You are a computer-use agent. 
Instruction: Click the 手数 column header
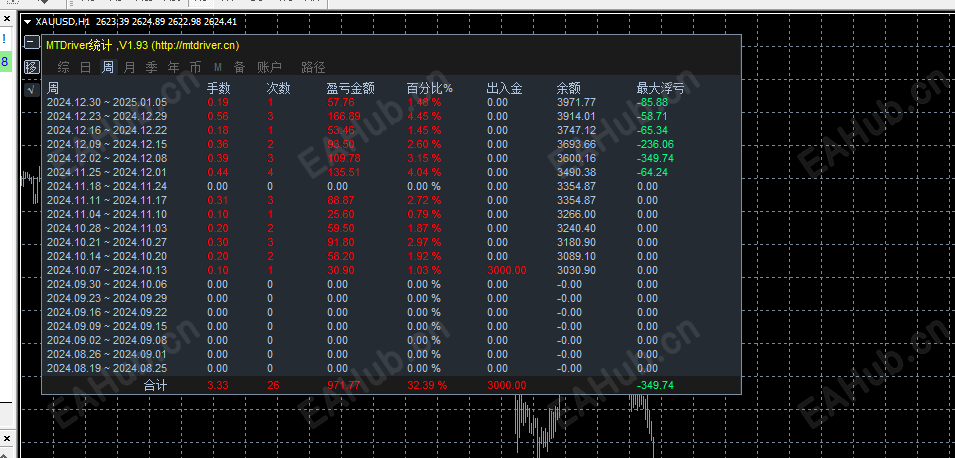(x=219, y=88)
